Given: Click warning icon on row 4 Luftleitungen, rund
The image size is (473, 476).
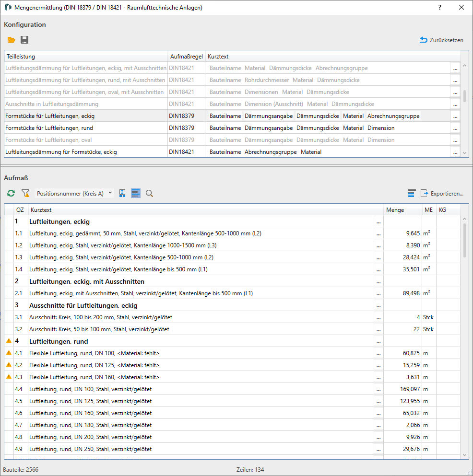Looking at the screenshot, I should pyautogui.click(x=9, y=341).
